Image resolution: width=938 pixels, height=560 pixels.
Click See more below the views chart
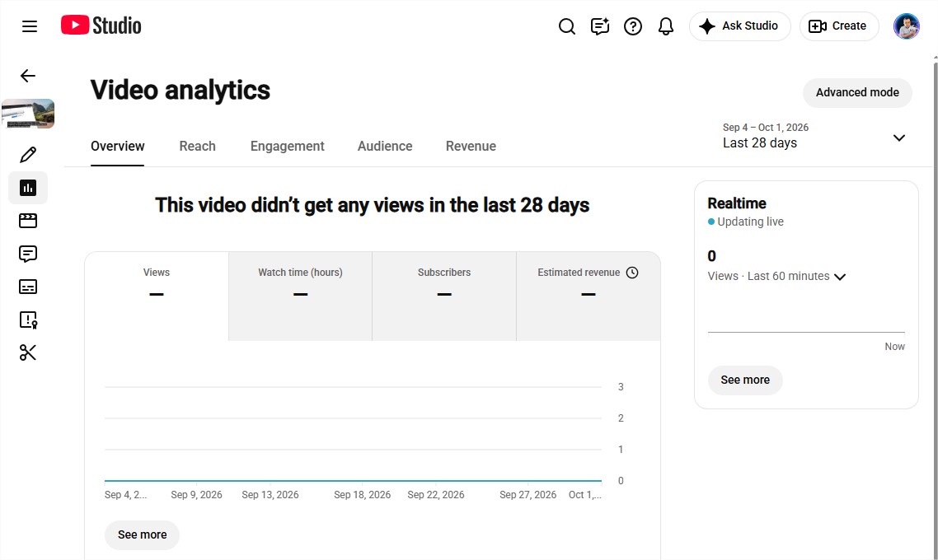pyautogui.click(x=143, y=535)
